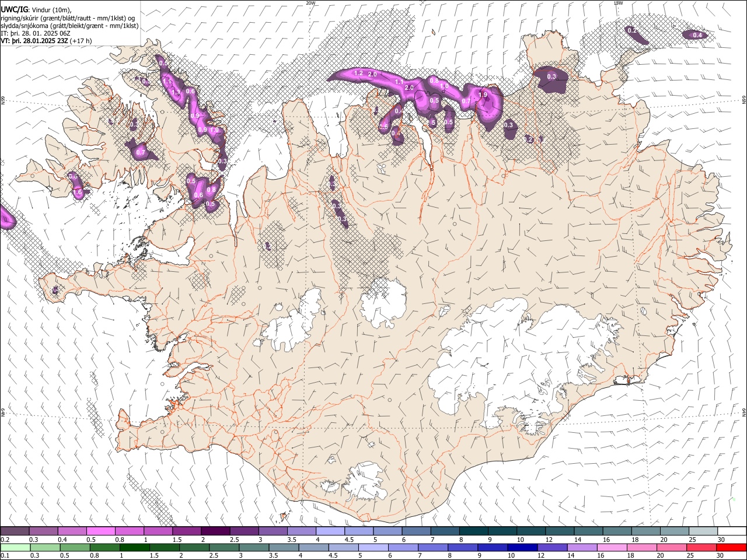Select the 8–9 medium blue lower legend swatch
The width and height of the screenshot is (747, 560).
[463, 547]
